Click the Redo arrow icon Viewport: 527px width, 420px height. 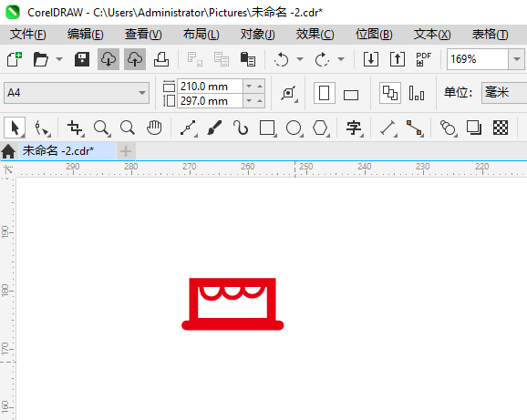click(x=322, y=60)
